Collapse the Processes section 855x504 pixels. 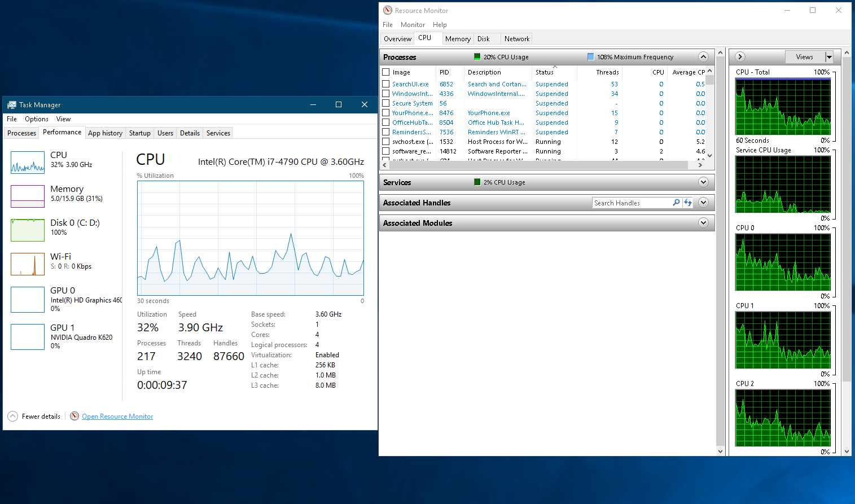703,56
